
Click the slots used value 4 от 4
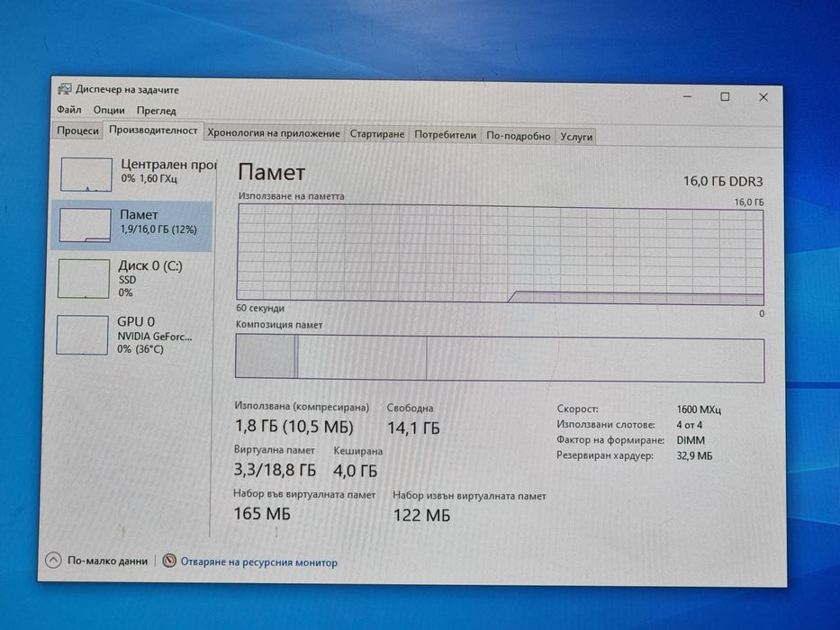pyautogui.click(x=689, y=425)
